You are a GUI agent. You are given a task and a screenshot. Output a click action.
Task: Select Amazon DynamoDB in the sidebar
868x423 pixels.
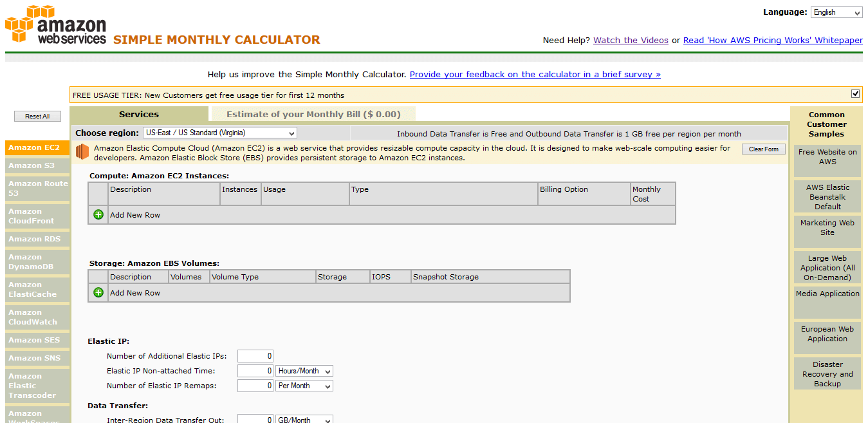coord(37,261)
